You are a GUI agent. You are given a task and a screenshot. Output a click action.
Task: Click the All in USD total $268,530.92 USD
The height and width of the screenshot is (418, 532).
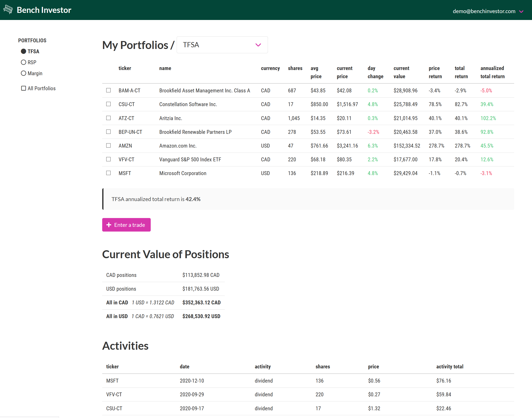pos(201,316)
